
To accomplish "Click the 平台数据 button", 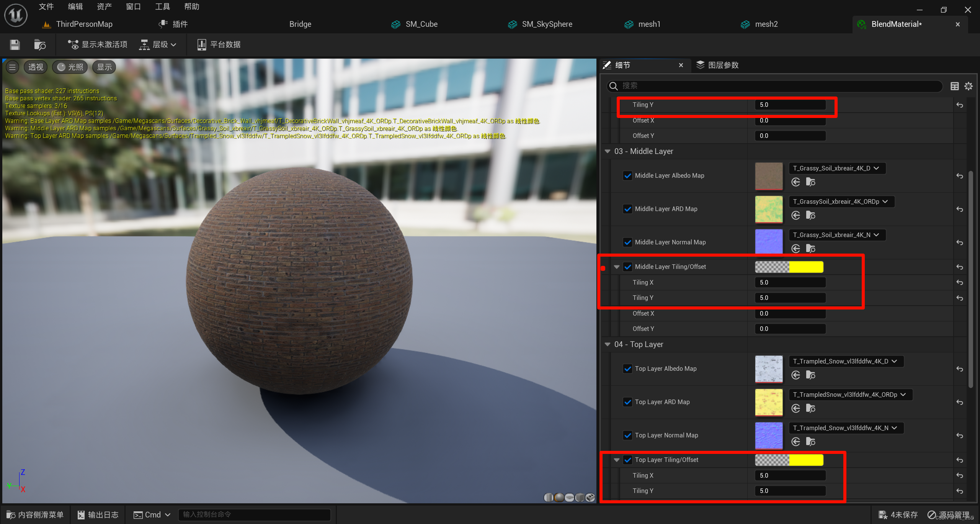I will (x=219, y=45).
